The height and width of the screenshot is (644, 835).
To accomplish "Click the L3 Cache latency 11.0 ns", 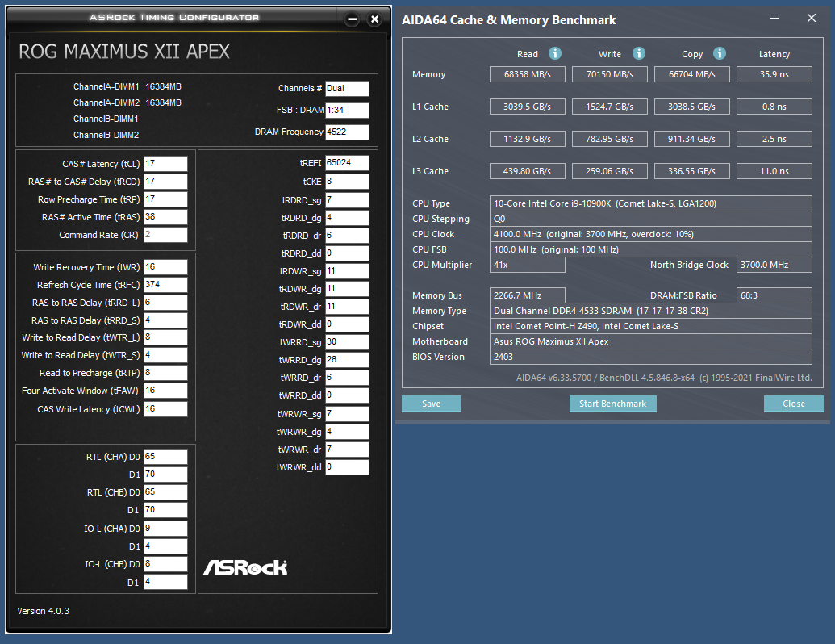I will click(774, 171).
